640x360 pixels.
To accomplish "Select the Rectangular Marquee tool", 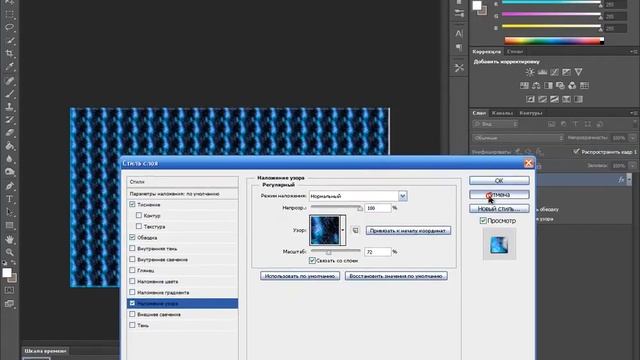I will (10, 15).
